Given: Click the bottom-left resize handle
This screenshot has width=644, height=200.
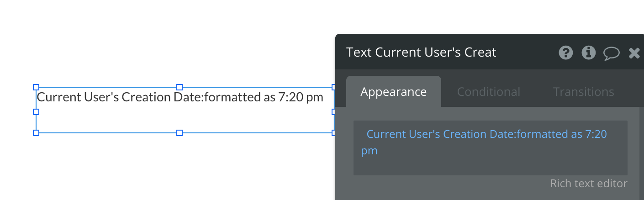Looking at the screenshot, I should tap(36, 133).
